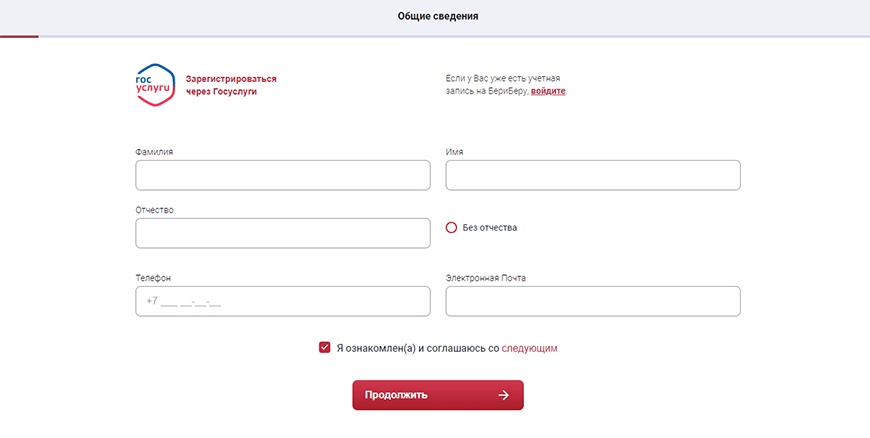
Task: Select the 'Без отчества' radio button
Action: pos(451,228)
